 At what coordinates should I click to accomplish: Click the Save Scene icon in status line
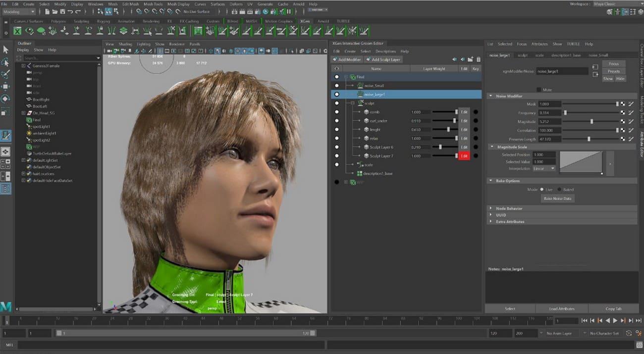pyautogui.click(x=61, y=11)
